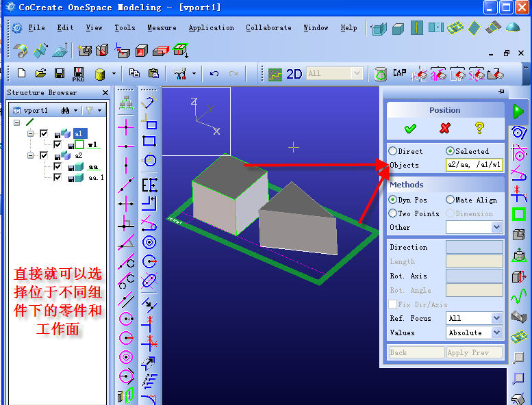Click the CAP toolbar icon
This screenshot has width=532, height=405.
coord(399,73)
